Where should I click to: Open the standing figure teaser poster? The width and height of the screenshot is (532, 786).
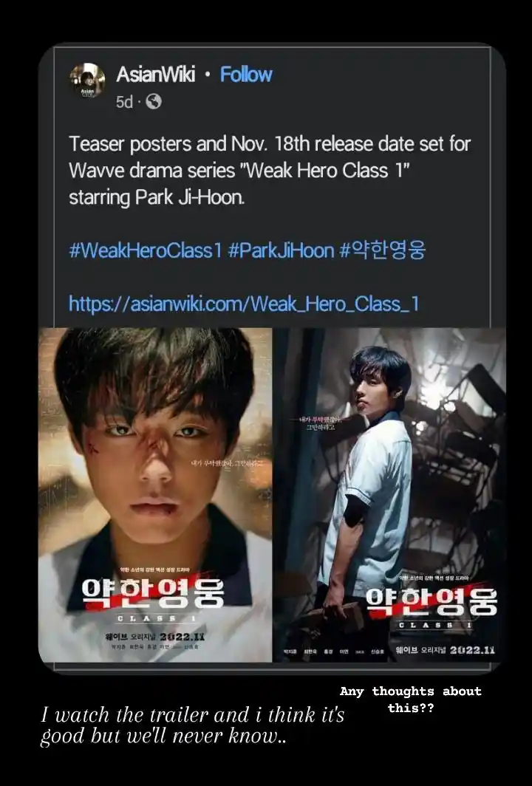pos(389,495)
